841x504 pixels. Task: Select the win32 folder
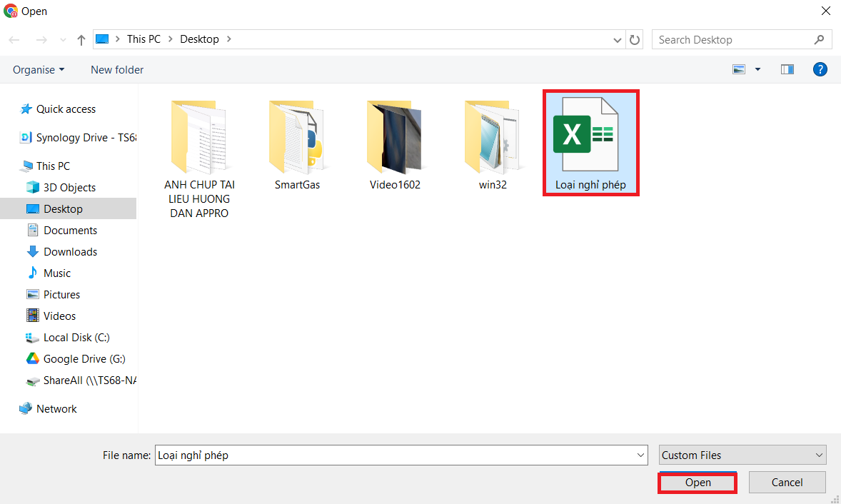click(493, 143)
